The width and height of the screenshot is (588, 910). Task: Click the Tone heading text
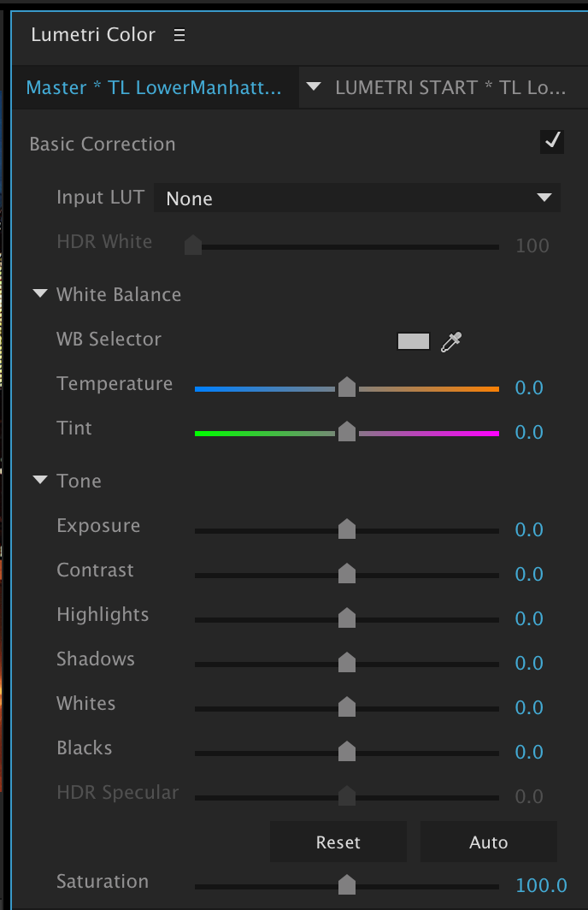coord(79,481)
